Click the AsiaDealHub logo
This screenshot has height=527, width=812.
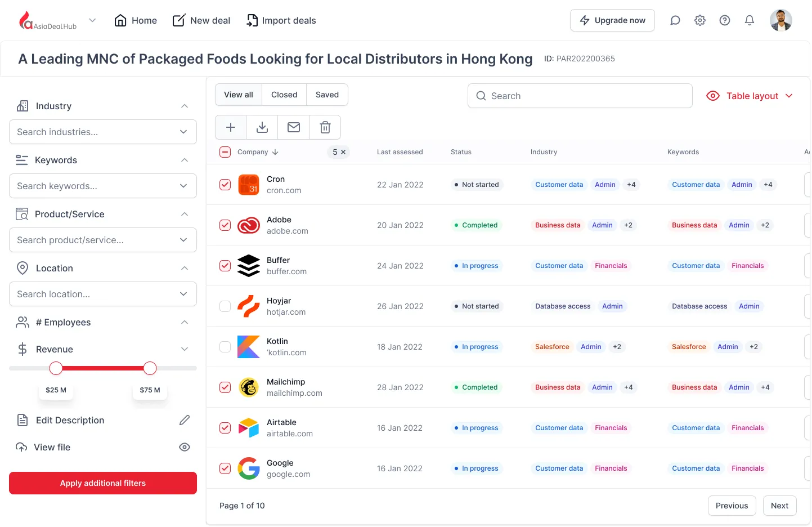click(48, 21)
